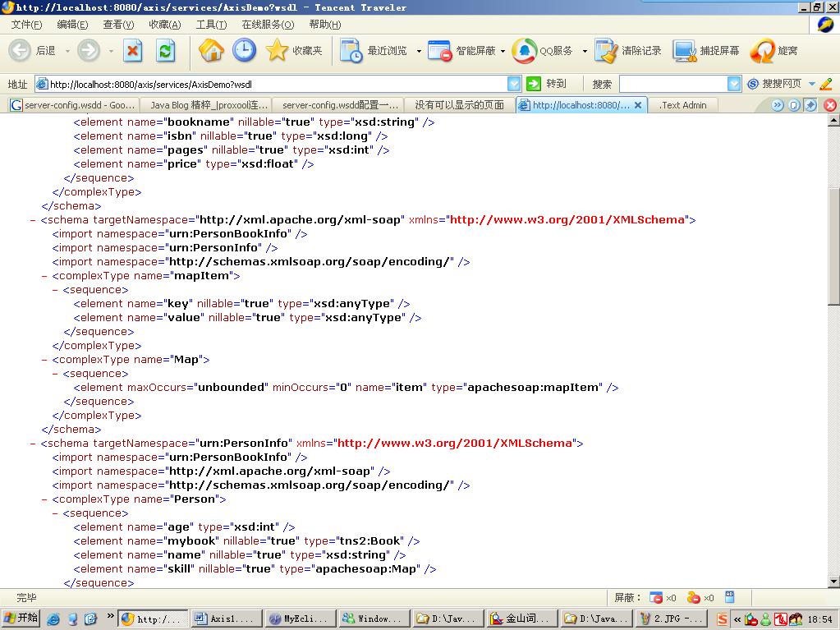Click the 搜搜网页 search icon
Viewport: 840px width, 630px height.
(x=753, y=84)
